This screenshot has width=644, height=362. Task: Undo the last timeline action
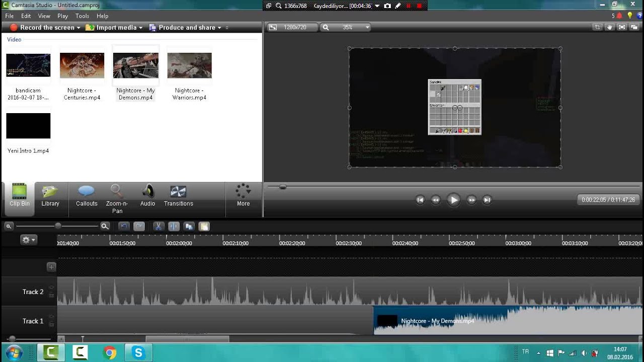point(123,226)
